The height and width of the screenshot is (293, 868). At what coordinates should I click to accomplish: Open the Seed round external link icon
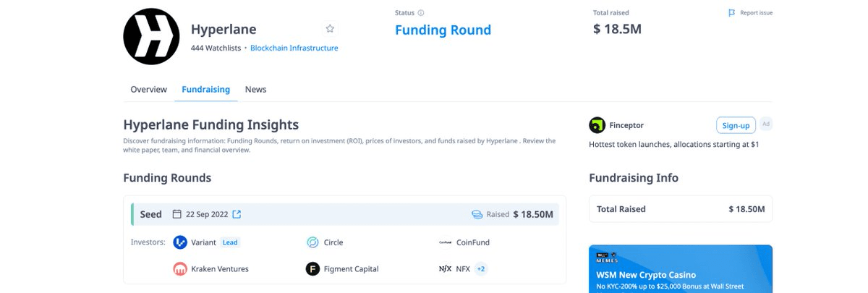237,214
